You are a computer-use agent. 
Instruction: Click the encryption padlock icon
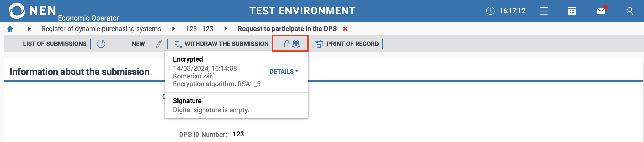pyautogui.click(x=287, y=44)
